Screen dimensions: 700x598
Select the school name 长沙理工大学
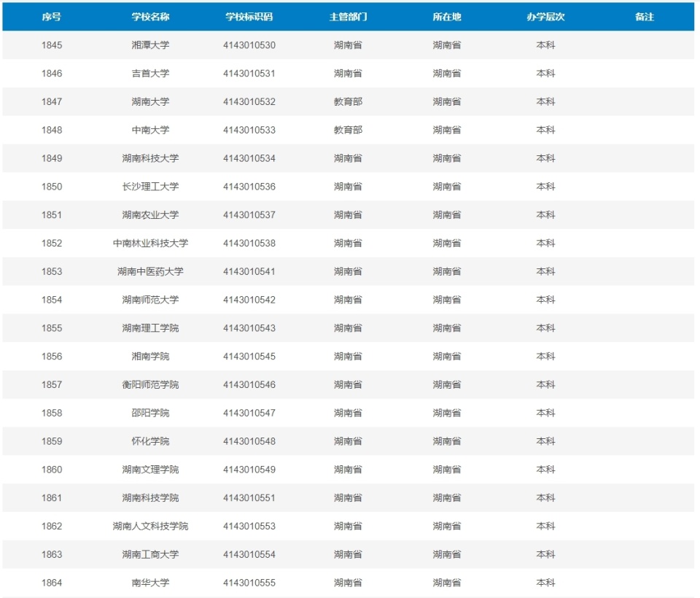click(150, 187)
